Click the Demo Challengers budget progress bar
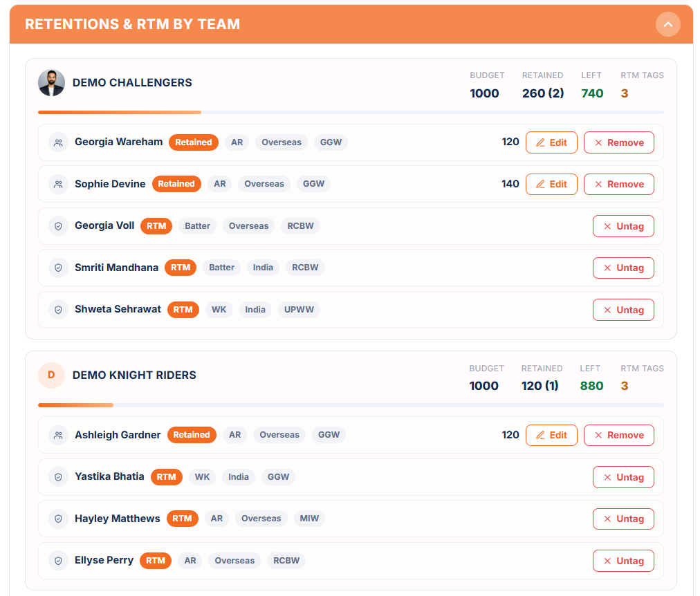This screenshot has height=596, width=700. [351, 113]
